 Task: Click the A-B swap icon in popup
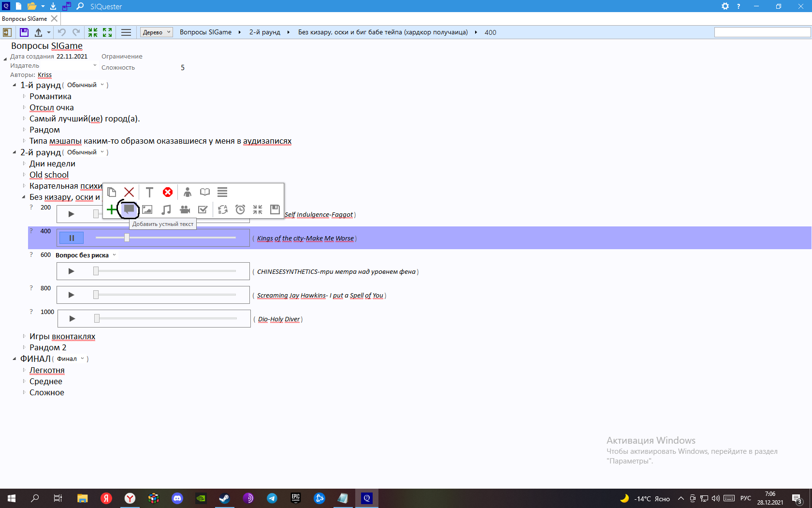pos(222,209)
